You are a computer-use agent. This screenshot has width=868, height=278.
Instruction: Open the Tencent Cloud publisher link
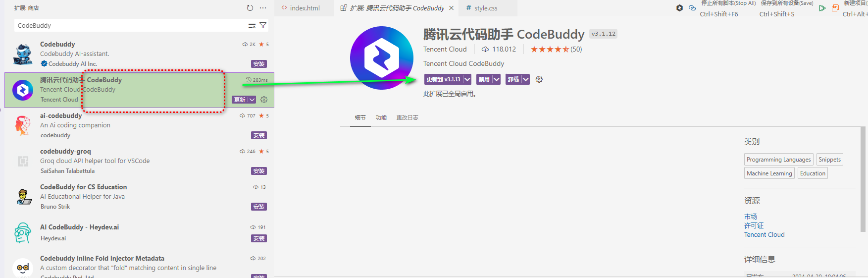[x=445, y=49]
